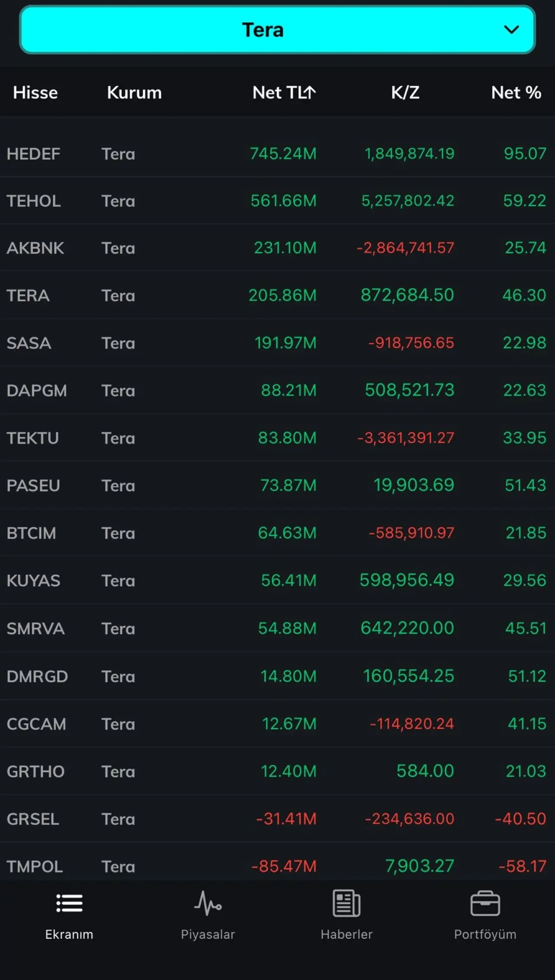Sort by the K/Z column header
Viewport: 555px width, 980px height.
[x=405, y=92]
